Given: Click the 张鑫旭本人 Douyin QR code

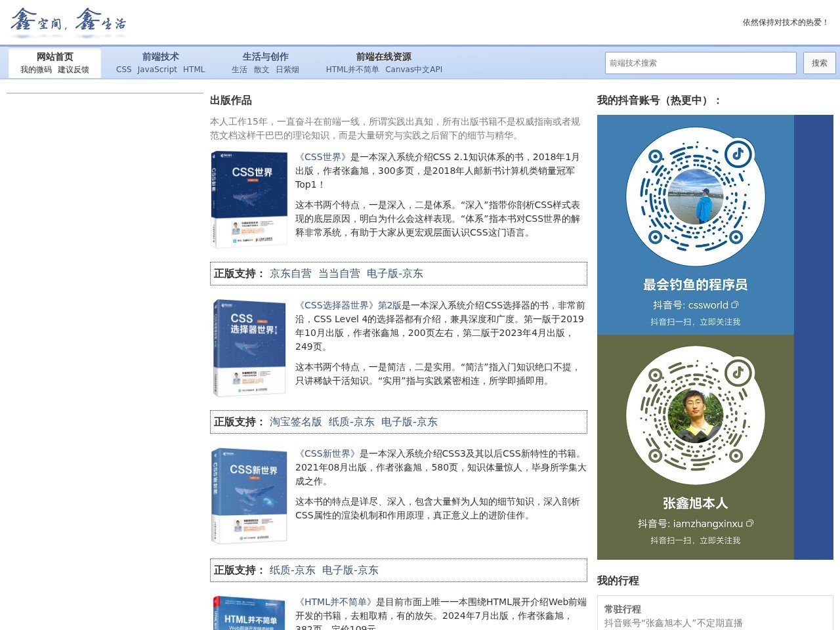Looking at the screenshot, I should click(696, 415).
